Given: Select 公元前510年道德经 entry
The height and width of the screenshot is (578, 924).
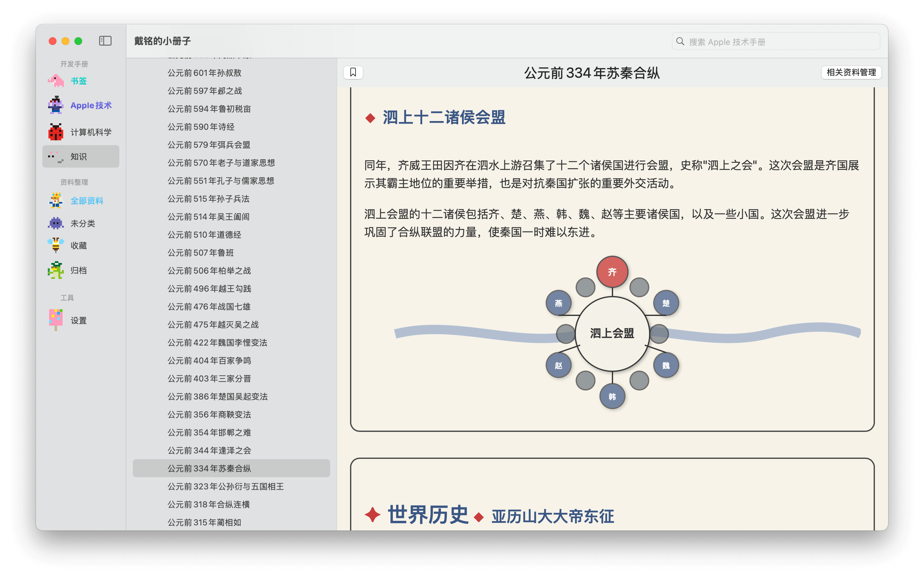Looking at the screenshot, I should point(231,234).
